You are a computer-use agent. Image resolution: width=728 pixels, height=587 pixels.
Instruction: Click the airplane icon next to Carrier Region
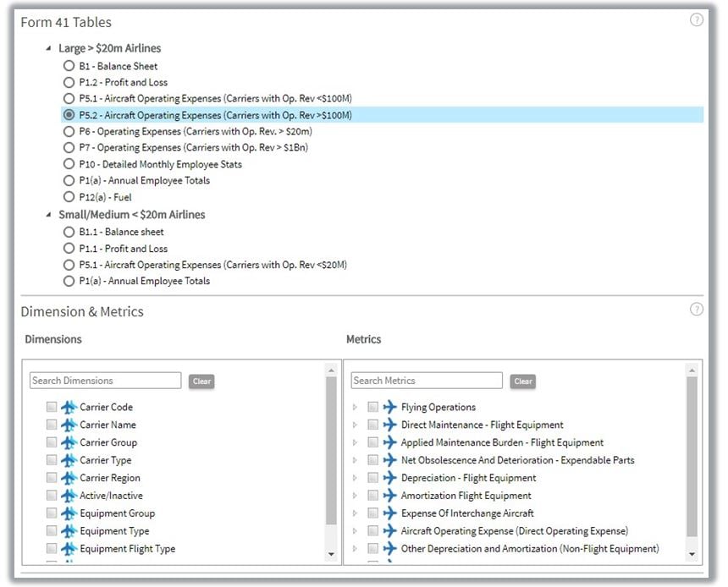coord(69,478)
